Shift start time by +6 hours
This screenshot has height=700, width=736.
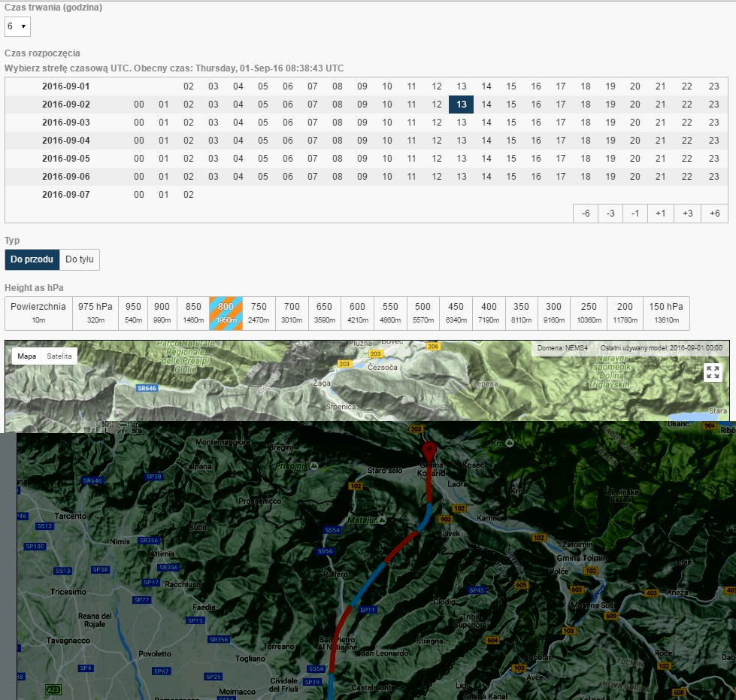click(x=714, y=214)
